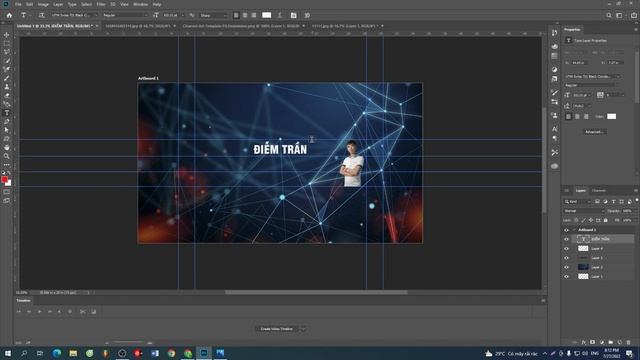640x360 pixels.
Task: Hide the Artboard 1 layer group
Action: [x=566, y=230]
